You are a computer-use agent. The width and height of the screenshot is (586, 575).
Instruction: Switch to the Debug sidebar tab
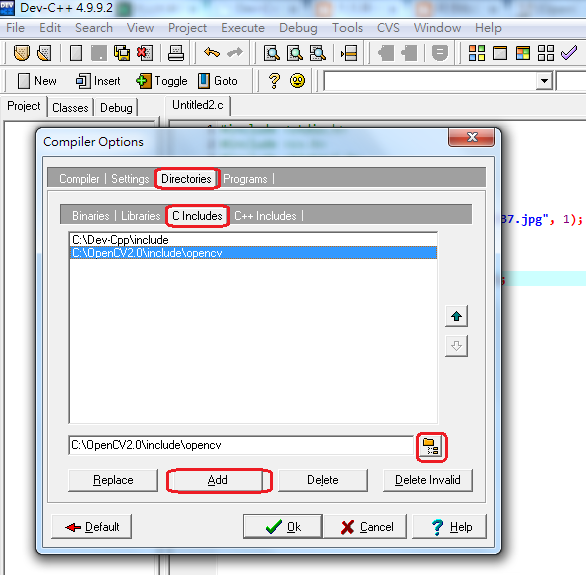(x=116, y=108)
